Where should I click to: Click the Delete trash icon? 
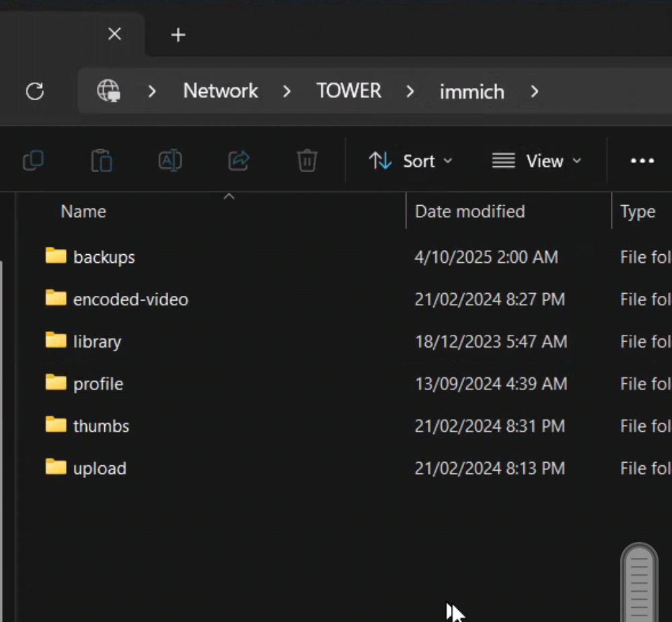(x=307, y=161)
